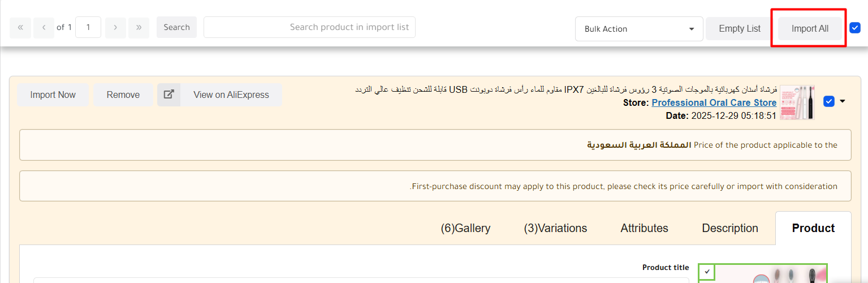Toggle the select-all checkbox beside Import All
The image size is (868, 283).
[x=855, y=28]
